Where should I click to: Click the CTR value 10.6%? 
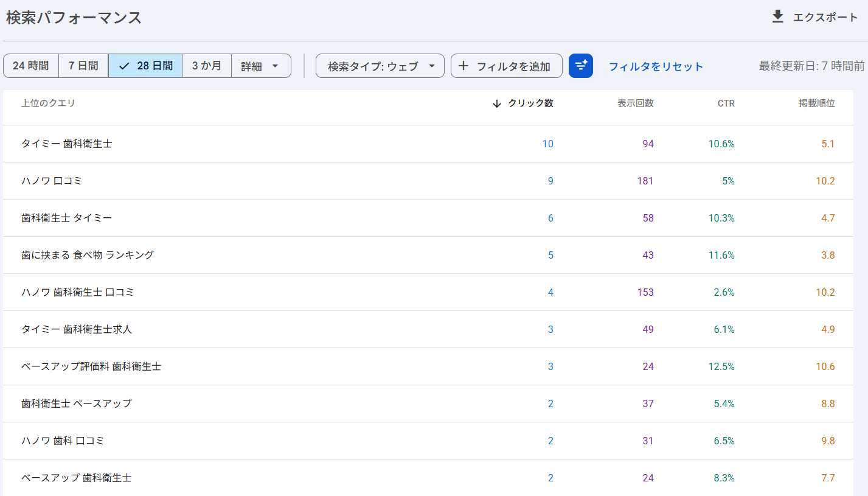pyautogui.click(x=721, y=144)
